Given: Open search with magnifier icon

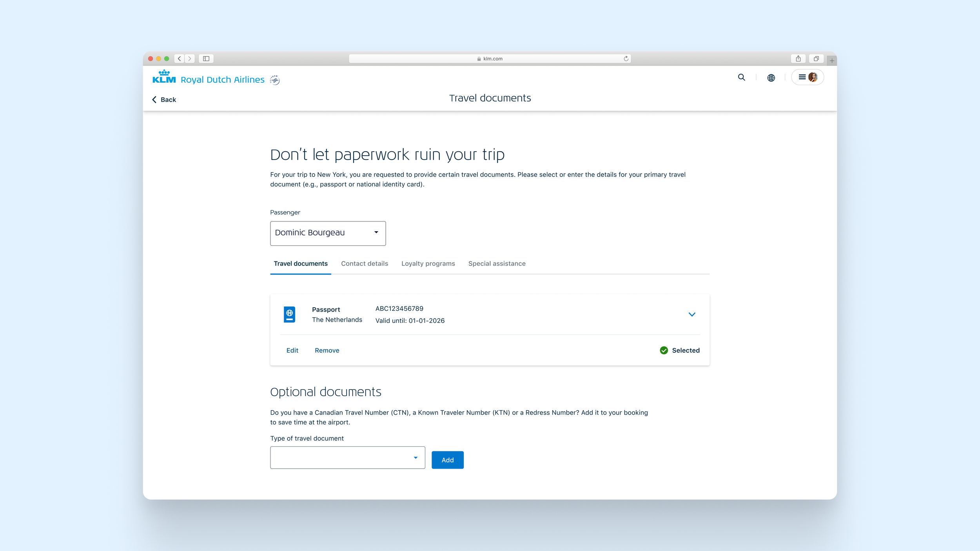Looking at the screenshot, I should (741, 77).
